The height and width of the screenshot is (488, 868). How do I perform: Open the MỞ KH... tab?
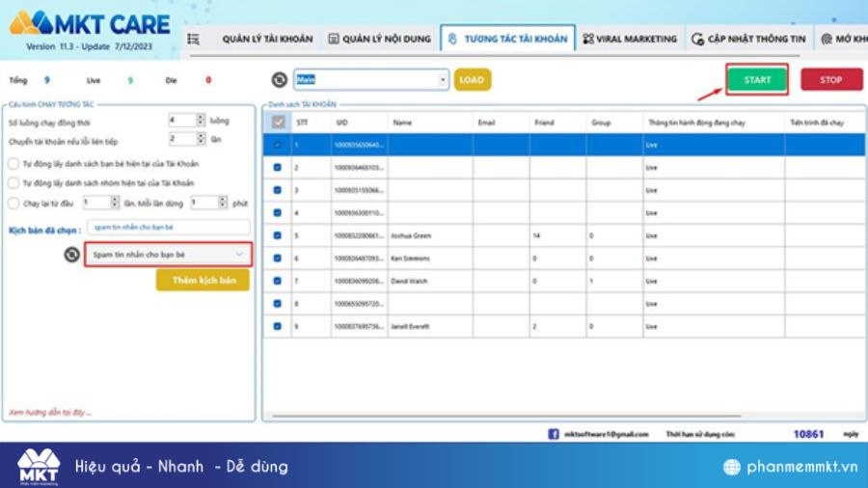(x=844, y=39)
